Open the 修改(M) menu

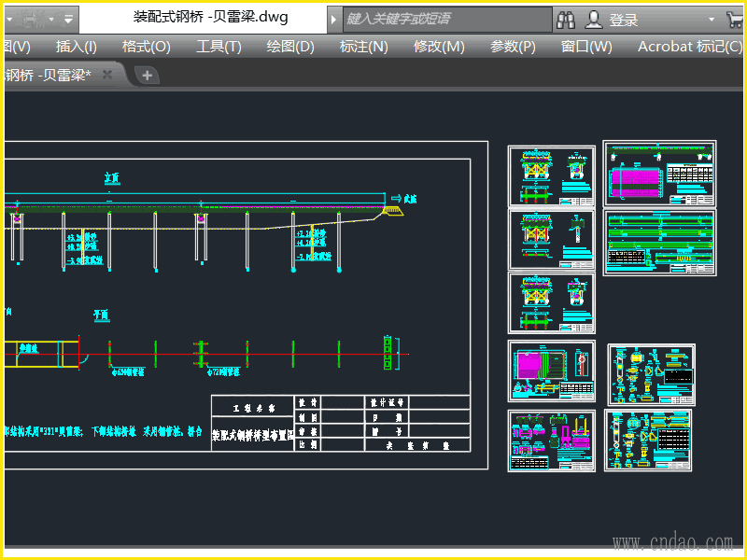(x=439, y=47)
